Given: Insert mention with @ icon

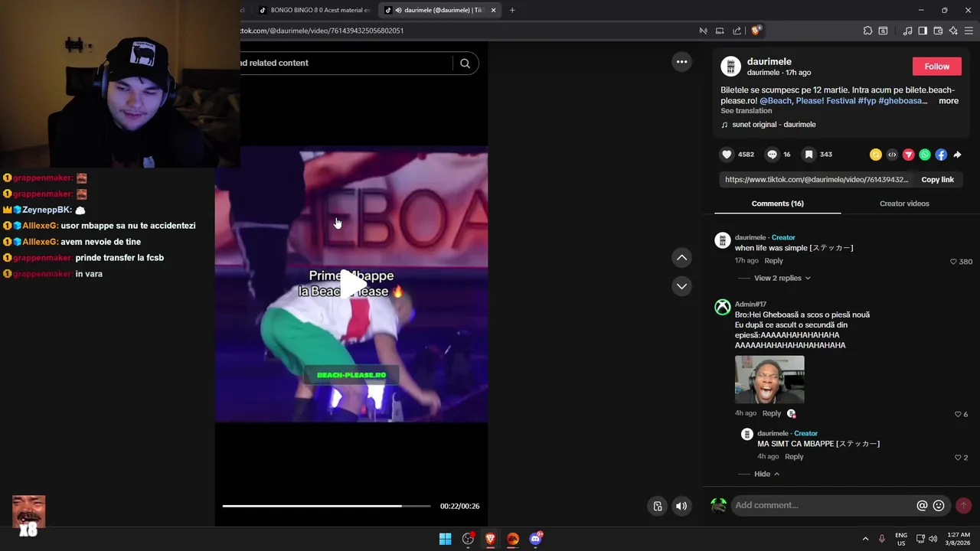Looking at the screenshot, I should (x=922, y=506).
